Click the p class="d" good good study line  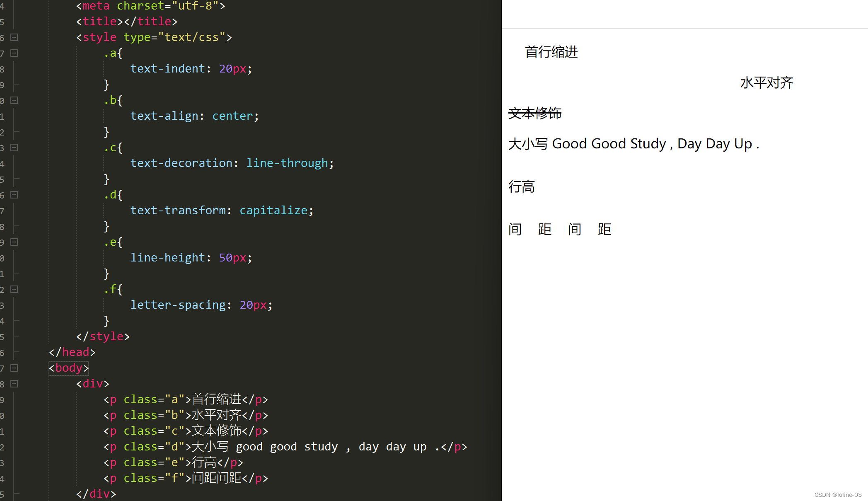coord(285,447)
